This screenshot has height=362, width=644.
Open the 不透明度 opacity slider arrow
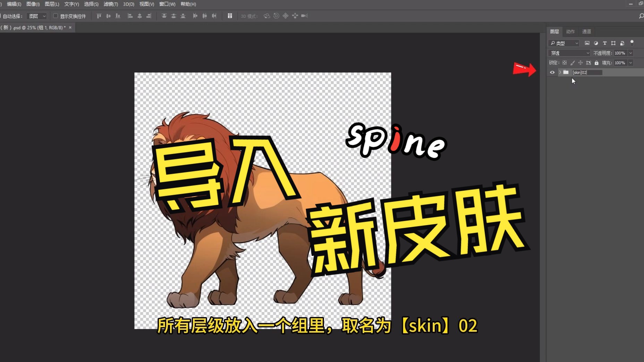click(630, 53)
